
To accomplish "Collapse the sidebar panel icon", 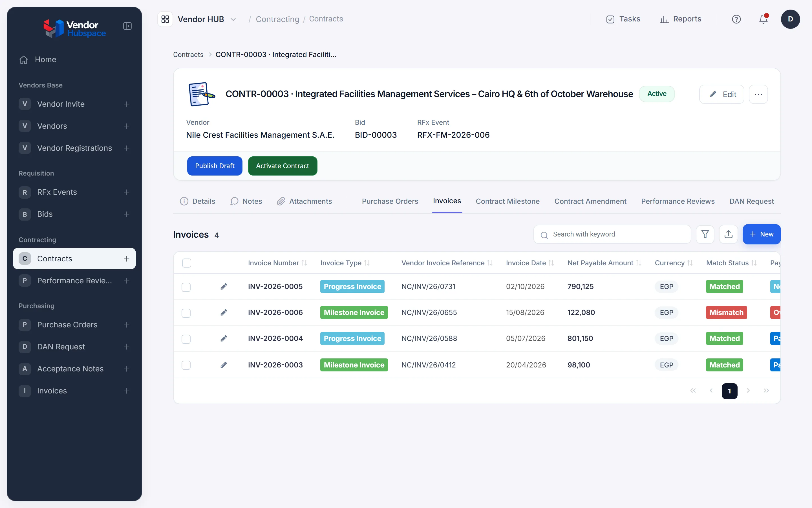I will [x=127, y=26].
